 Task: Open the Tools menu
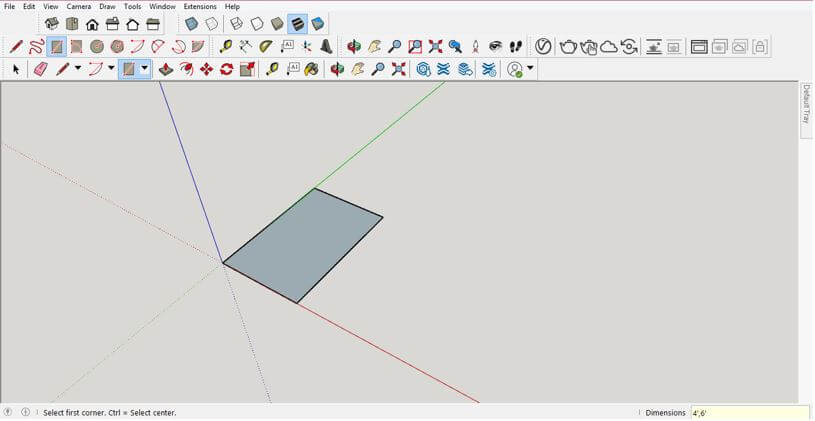click(x=132, y=7)
